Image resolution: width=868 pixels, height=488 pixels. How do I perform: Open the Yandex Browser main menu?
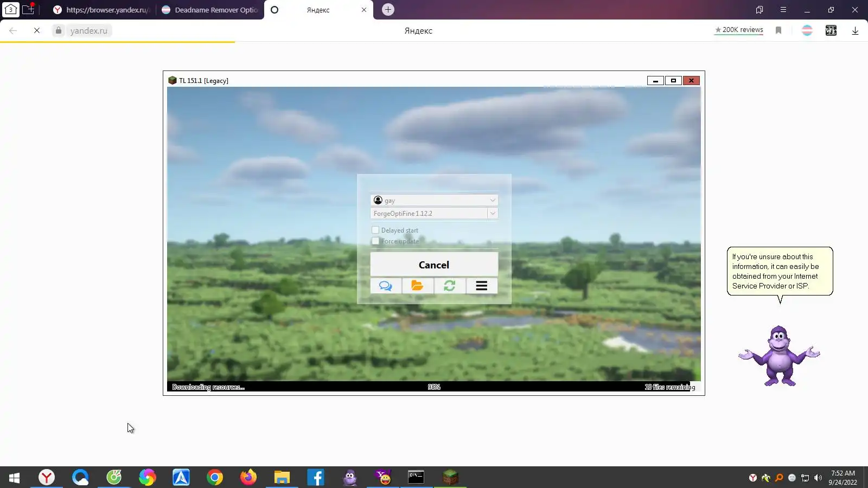(783, 10)
